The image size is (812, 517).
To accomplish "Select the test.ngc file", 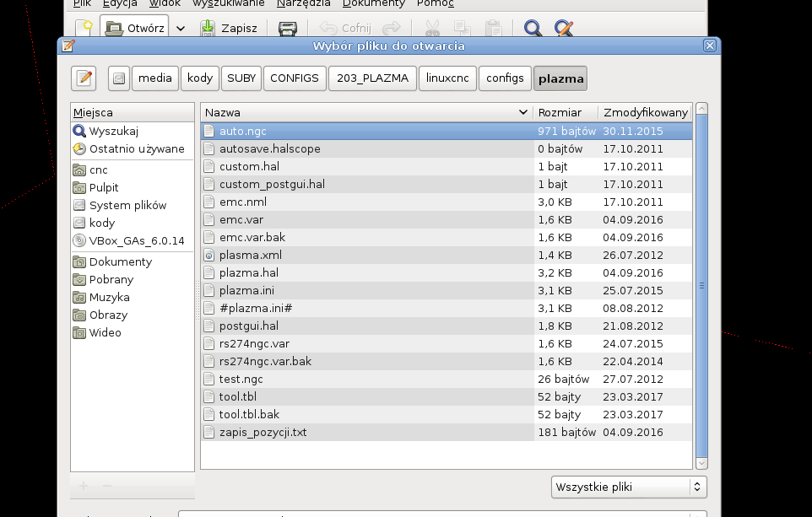I will pos(447,379).
